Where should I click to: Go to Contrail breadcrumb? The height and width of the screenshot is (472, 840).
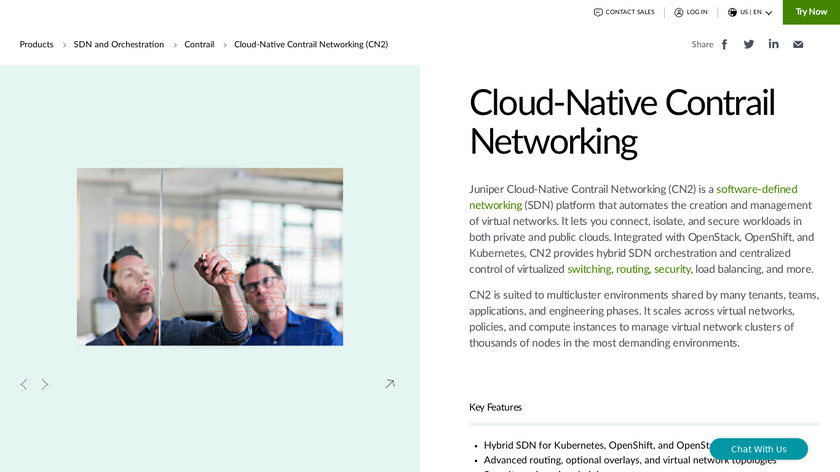199,44
